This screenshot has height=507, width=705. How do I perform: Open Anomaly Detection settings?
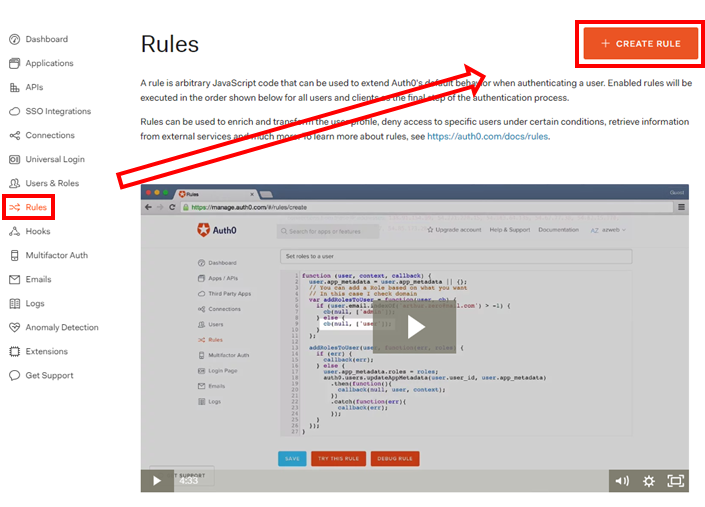point(62,327)
